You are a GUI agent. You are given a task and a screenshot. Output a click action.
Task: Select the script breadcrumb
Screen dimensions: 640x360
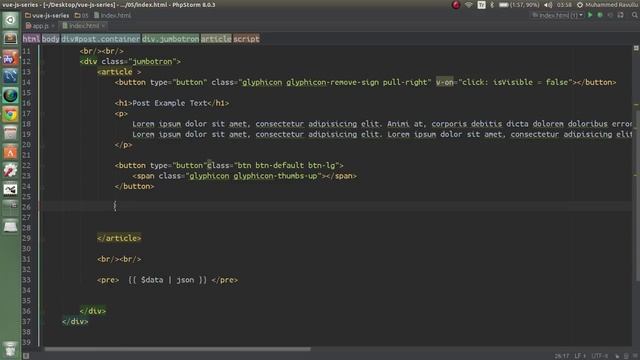[x=246, y=39]
